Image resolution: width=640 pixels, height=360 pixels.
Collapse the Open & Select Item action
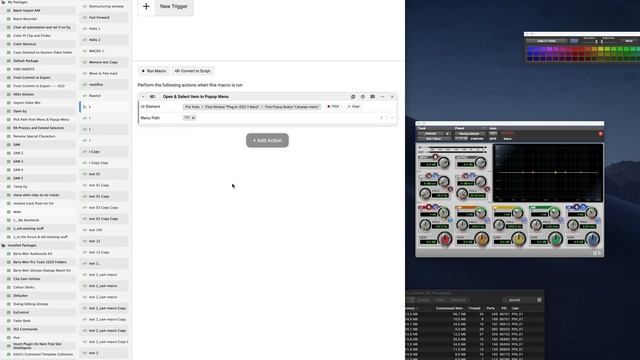click(x=143, y=97)
